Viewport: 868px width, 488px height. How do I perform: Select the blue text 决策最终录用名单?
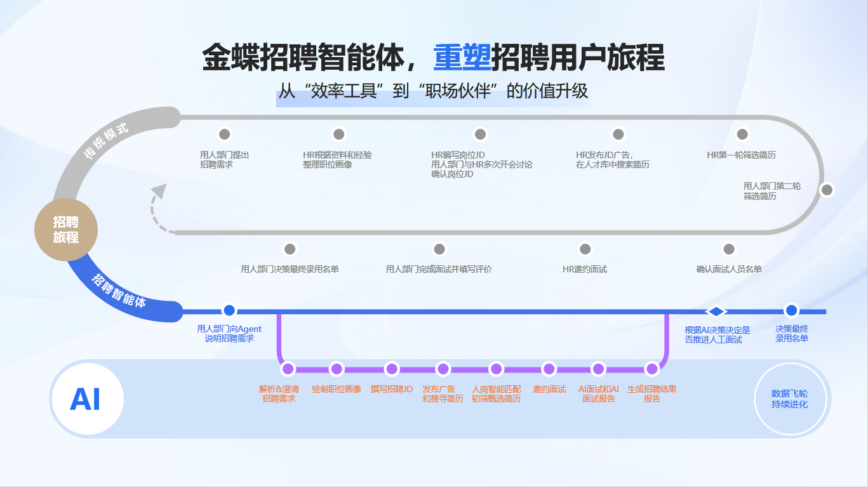pos(792,334)
